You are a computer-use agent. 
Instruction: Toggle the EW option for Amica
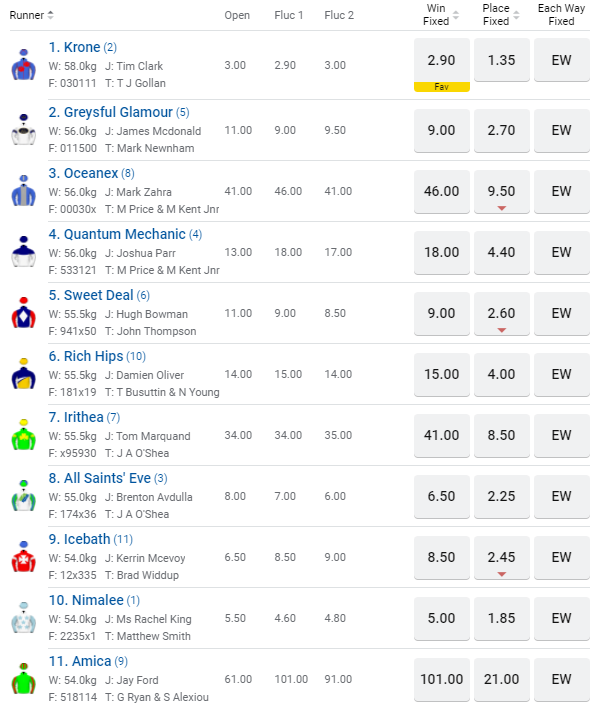(561, 679)
